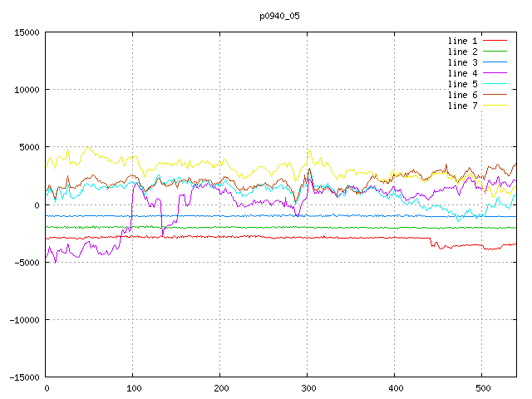Click the 300 x-axis tick label
Viewport: 532px width, 399px height.
point(308,388)
